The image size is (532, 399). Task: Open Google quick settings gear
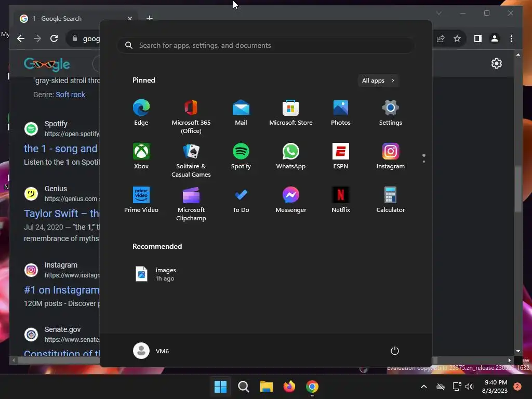pyautogui.click(x=496, y=63)
